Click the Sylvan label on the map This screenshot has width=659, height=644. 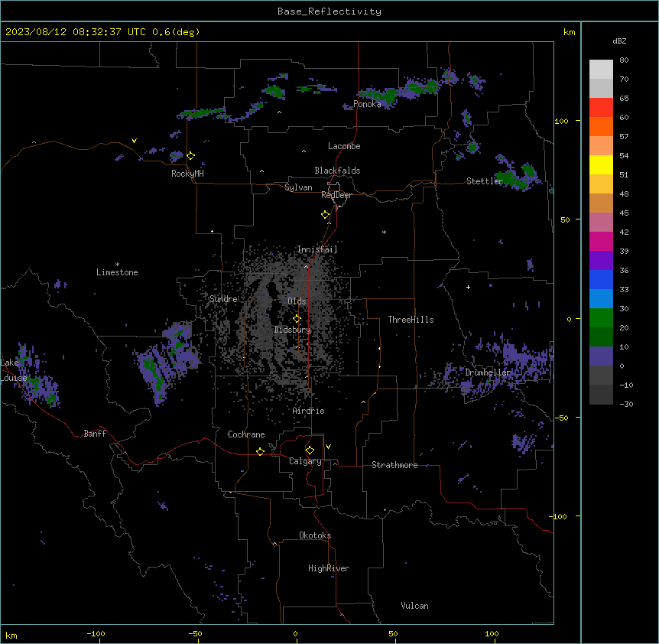298,187
